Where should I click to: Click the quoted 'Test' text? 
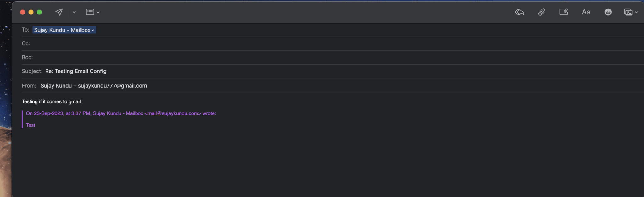tap(31, 125)
